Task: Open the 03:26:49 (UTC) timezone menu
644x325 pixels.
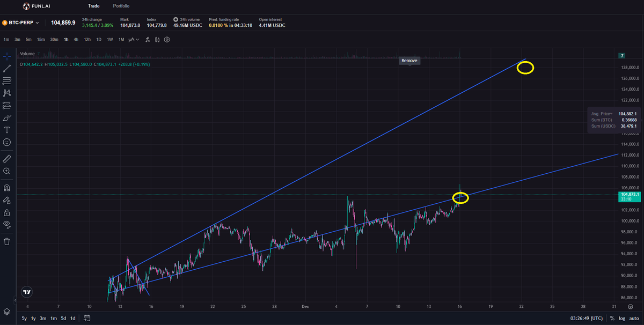Action: coord(586,318)
